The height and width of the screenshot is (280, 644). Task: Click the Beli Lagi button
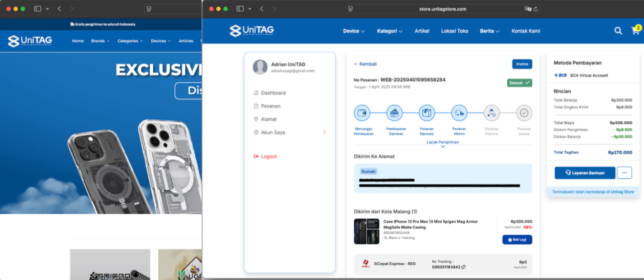point(517,239)
